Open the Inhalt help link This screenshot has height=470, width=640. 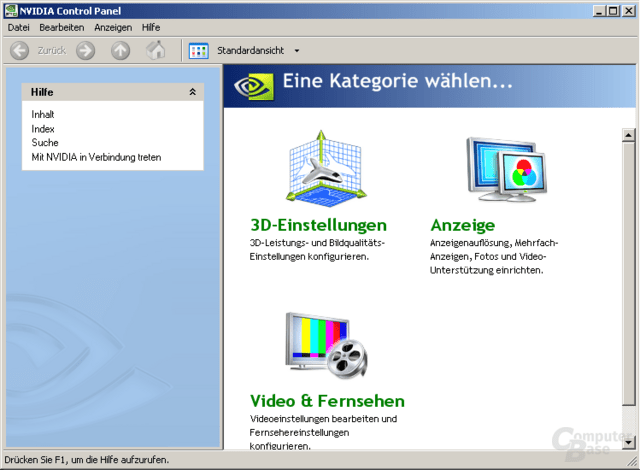43,114
